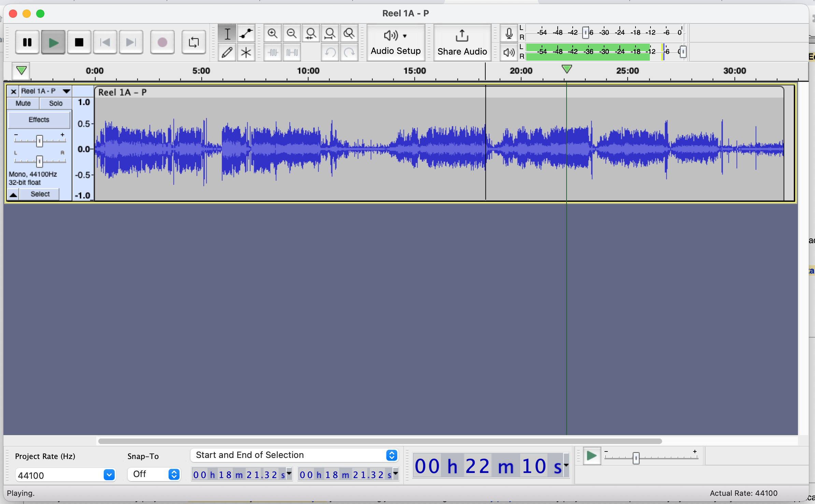Screen dimensions: 815x504
Task: Open Start and End of Selection dropdown
Action: (x=295, y=455)
